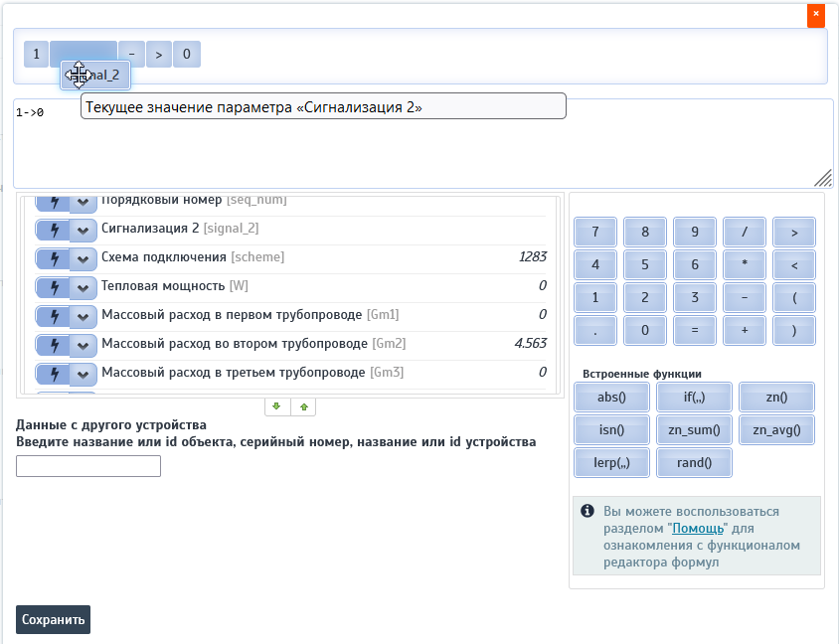Open dropdown for Gm3 mass flow parameter
Image resolution: width=839 pixels, height=644 pixels.
(84, 374)
